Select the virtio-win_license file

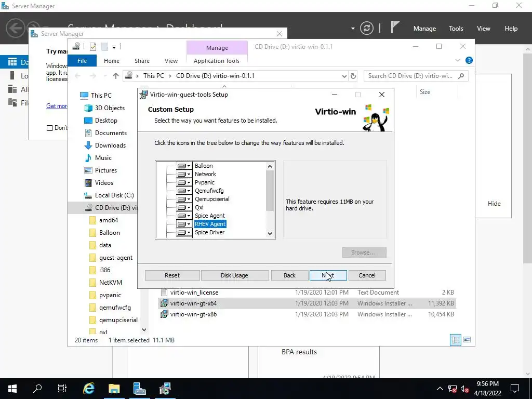[194, 292]
